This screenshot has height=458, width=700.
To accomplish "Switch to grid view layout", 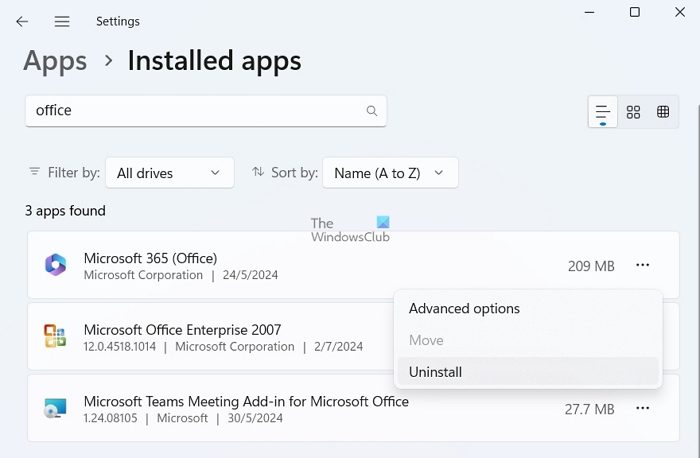I will 633,112.
